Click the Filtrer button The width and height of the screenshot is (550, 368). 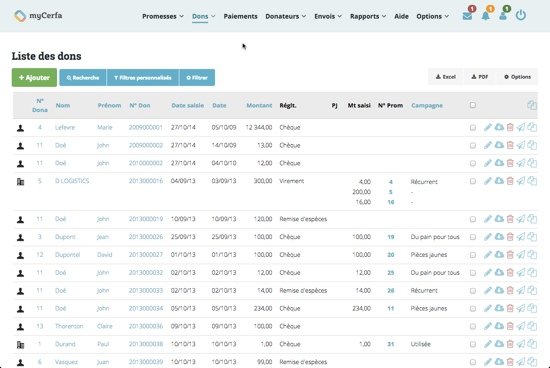197,78
